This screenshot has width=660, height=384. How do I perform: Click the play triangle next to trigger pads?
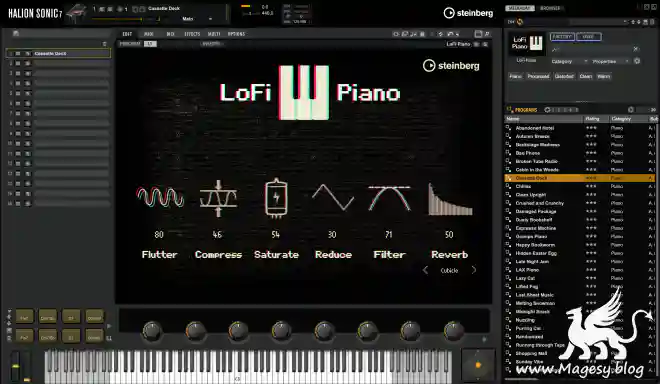tap(109, 326)
